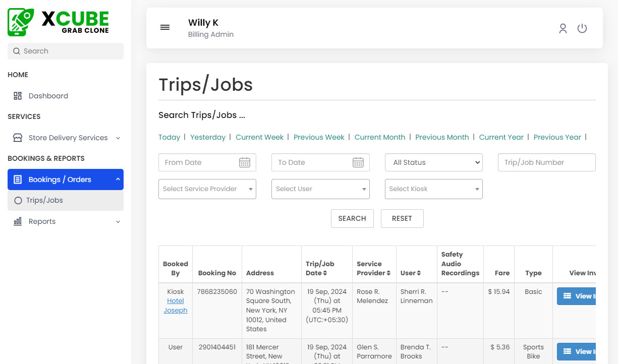
Task: Open the From Date calendar icon
Action: point(245,162)
